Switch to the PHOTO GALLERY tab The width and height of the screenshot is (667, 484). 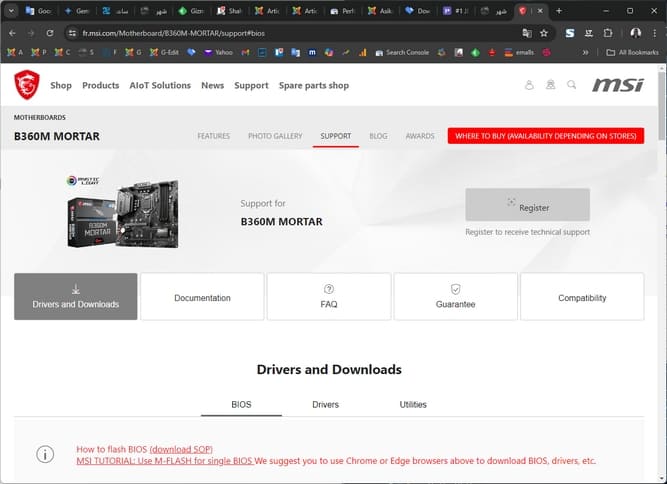tap(275, 136)
